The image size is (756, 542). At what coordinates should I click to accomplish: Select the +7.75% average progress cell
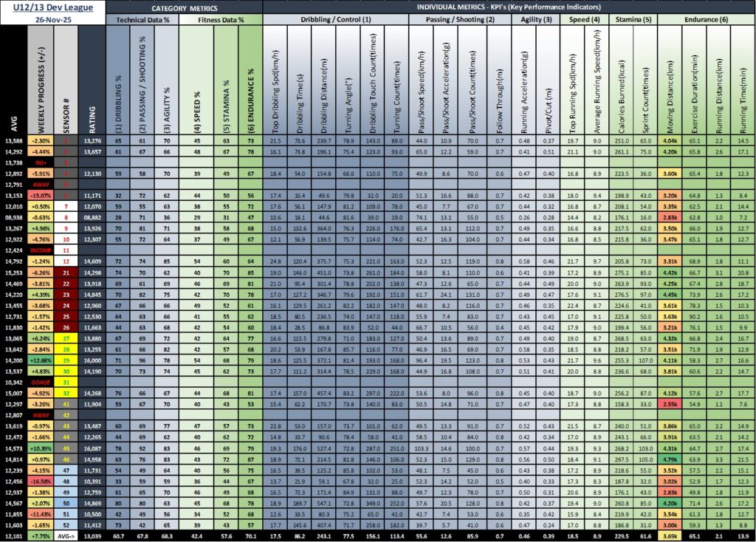pos(41,535)
